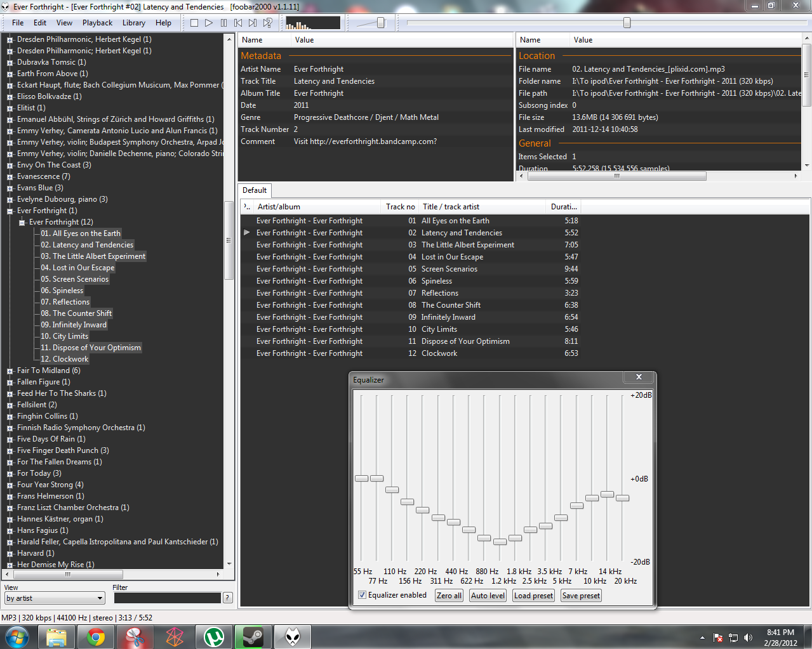812x649 pixels.
Task: Click Load preset in Equalizer
Action: (533, 596)
